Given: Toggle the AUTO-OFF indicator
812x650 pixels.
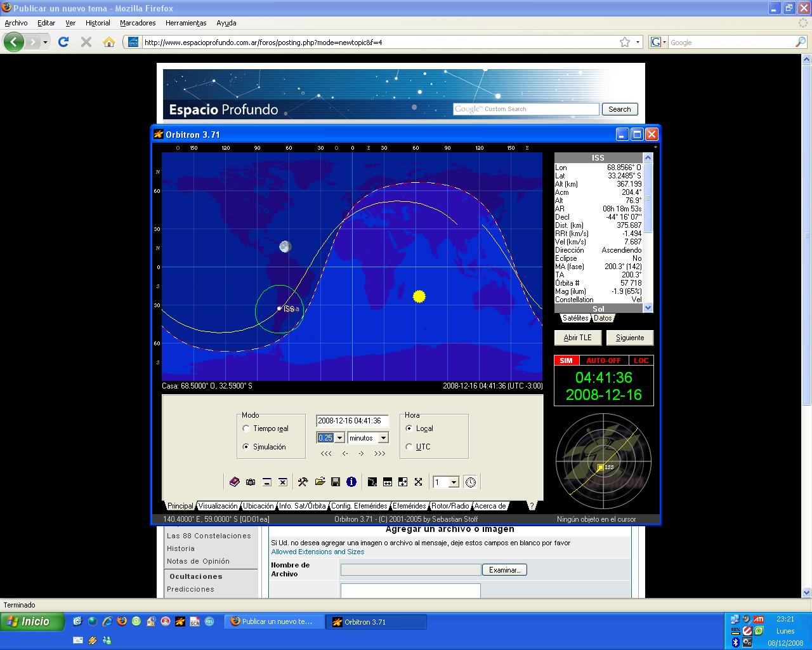Looking at the screenshot, I should (603, 361).
